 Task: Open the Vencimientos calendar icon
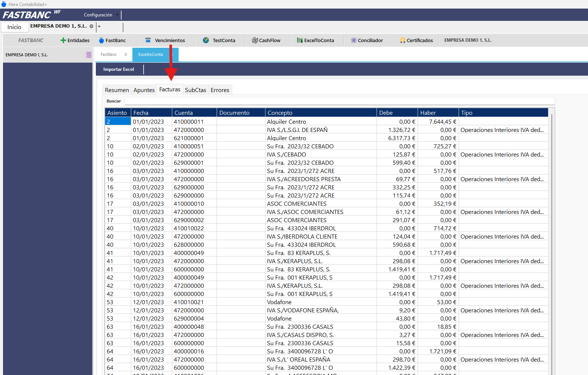[148, 40]
